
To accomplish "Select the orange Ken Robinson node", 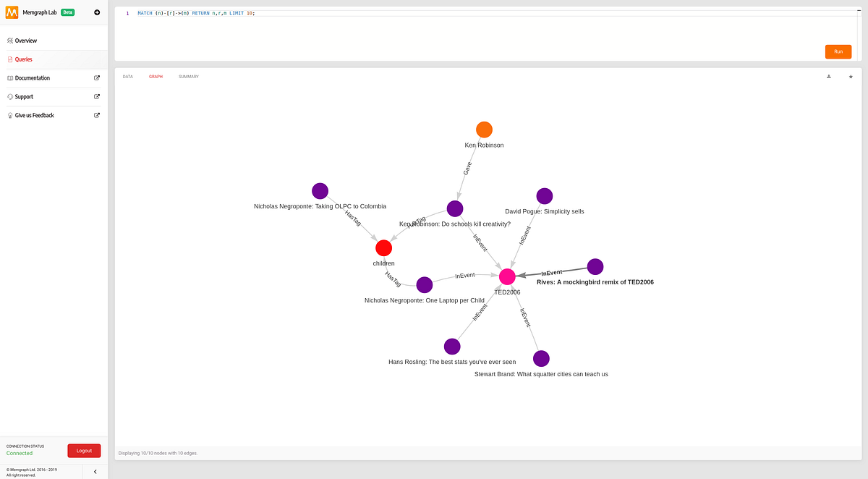I will tap(484, 130).
